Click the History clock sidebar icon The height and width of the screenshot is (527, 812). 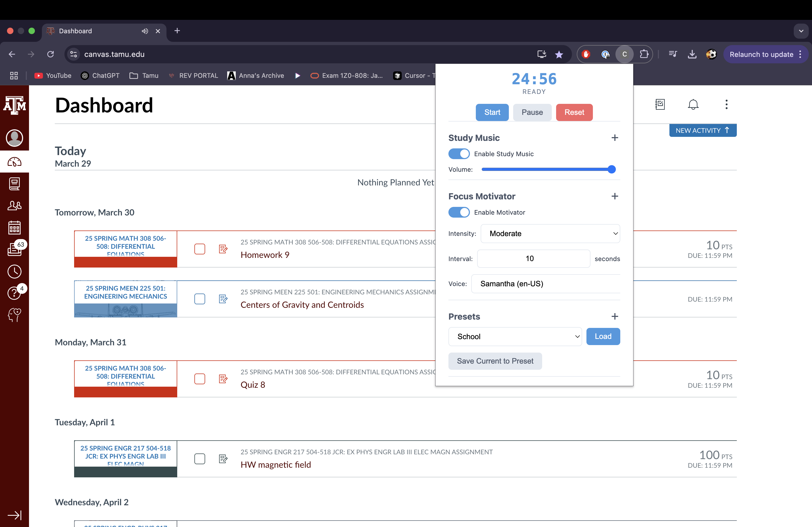(x=14, y=271)
